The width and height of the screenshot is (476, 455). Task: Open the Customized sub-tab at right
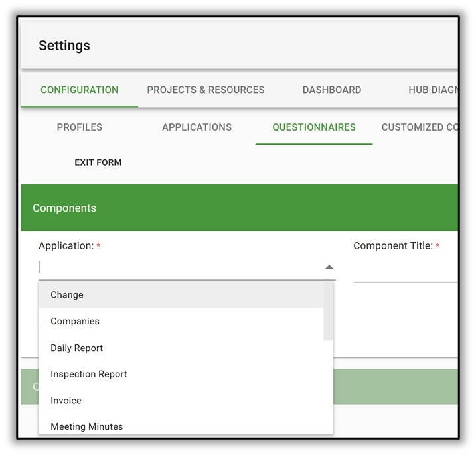[420, 127]
